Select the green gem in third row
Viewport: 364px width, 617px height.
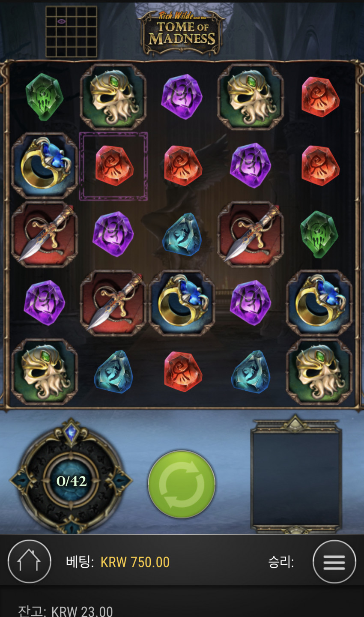click(319, 234)
